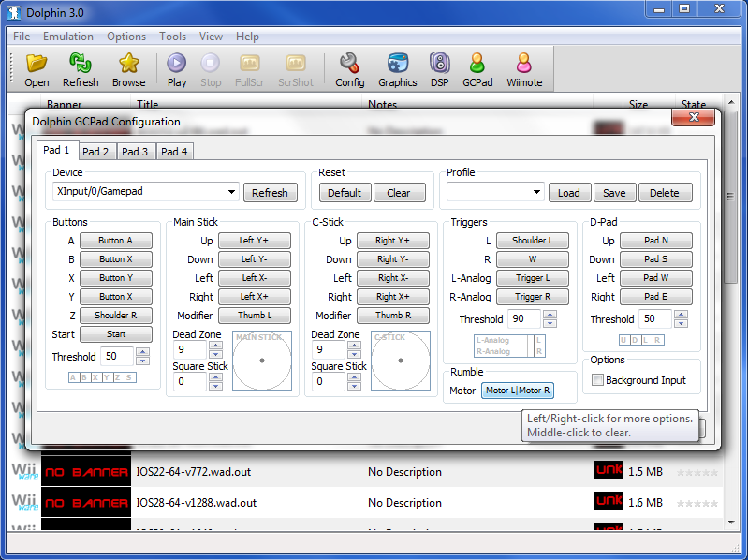Switch to the Pad 4 tab
748x560 pixels.
(x=173, y=151)
